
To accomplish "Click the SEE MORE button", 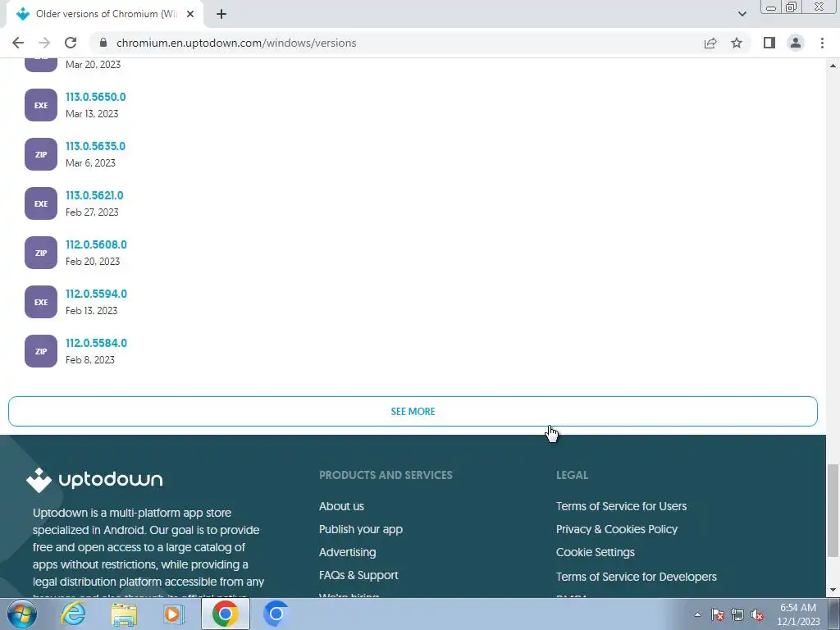I will coord(413,412).
